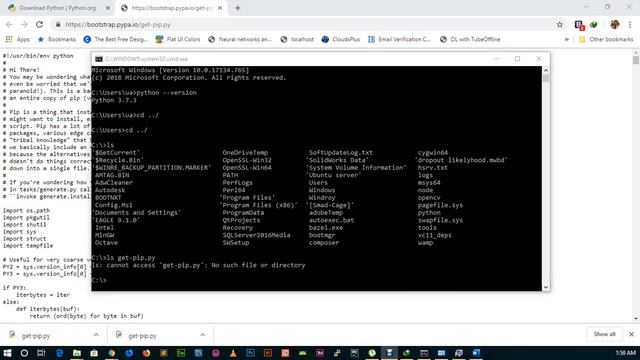The width and height of the screenshot is (640, 360).
Task: Open Microsoft Store from the taskbar
Action: (x=94, y=353)
